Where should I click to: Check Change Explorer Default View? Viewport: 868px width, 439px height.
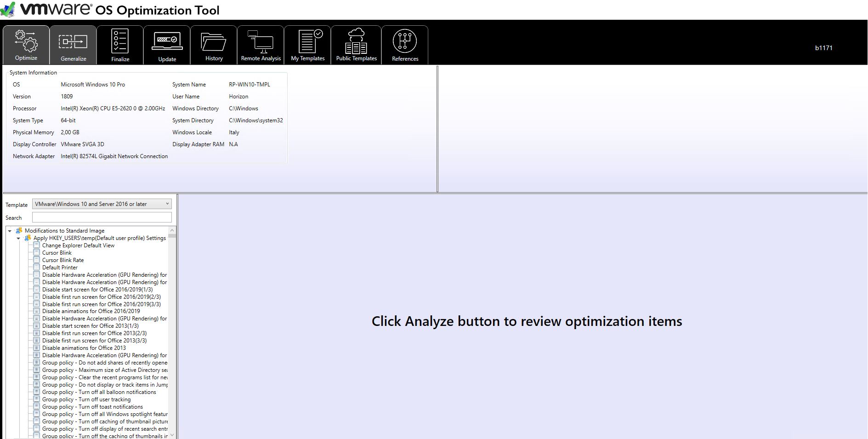click(x=37, y=245)
